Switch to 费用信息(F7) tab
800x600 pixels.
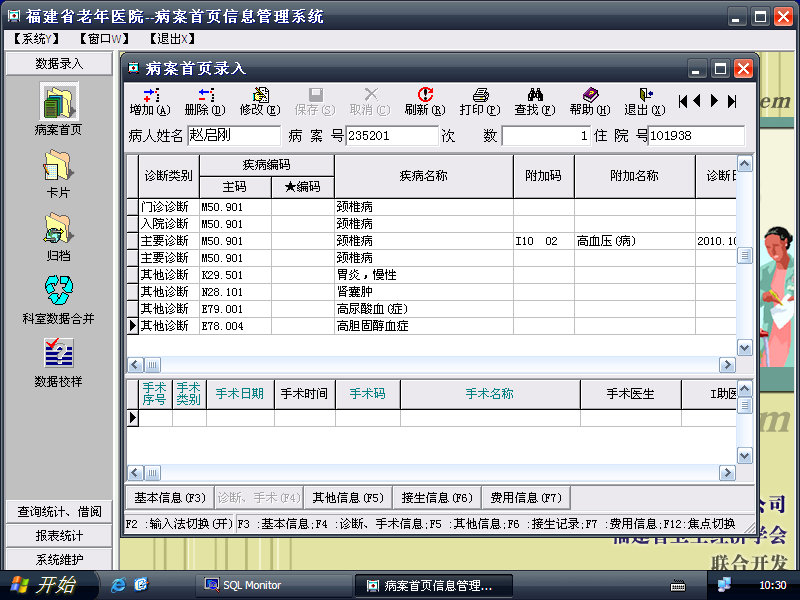[526, 497]
